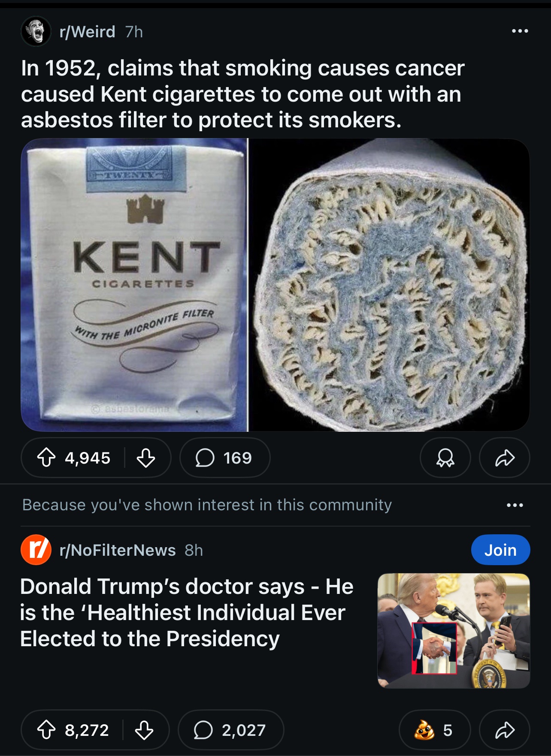Open the 2,027 comments on Trump post

pyautogui.click(x=230, y=730)
